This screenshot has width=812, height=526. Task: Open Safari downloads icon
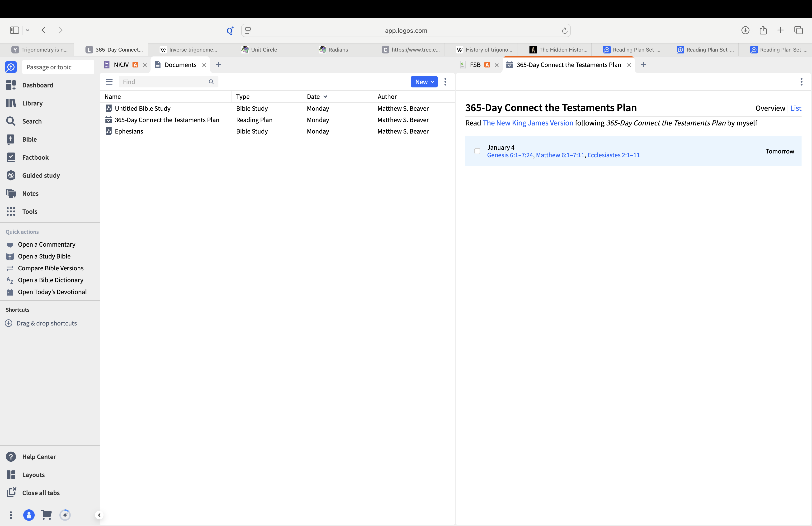pos(745,30)
